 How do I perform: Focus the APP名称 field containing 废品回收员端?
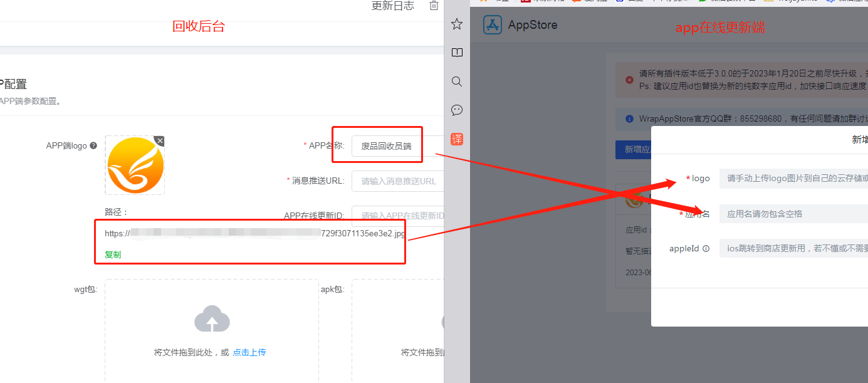(397, 146)
